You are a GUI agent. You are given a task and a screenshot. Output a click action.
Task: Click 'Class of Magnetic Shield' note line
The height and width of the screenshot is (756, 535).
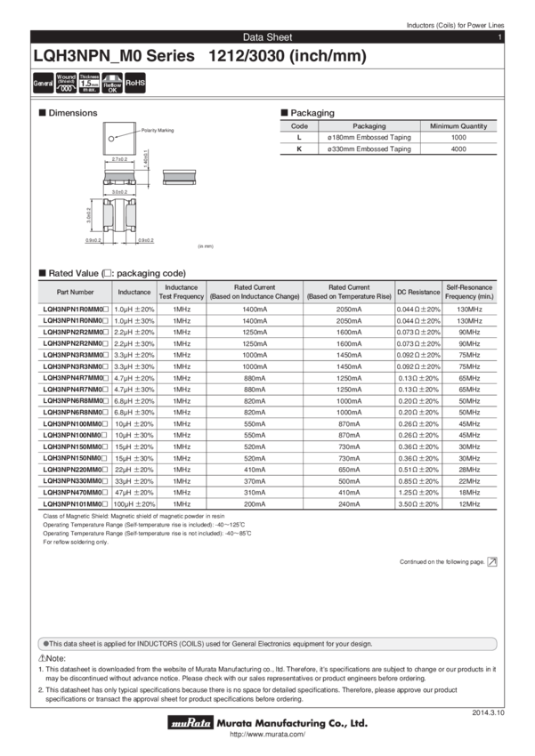pyautogui.click(x=134, y=516)
